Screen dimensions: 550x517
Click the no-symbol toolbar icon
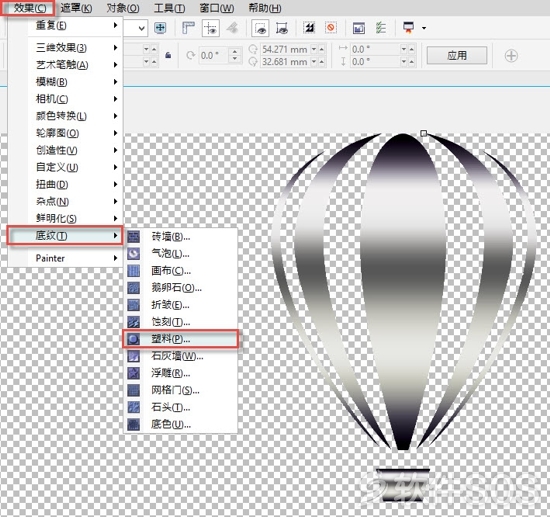[331, 27]
